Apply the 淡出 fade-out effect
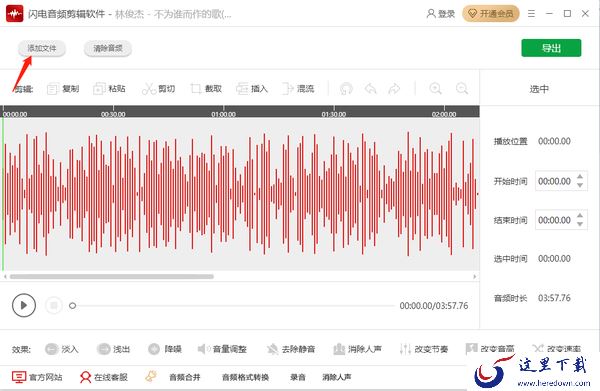Image resolution: width=600 pixels, height=391 pixels. (113, 349)
